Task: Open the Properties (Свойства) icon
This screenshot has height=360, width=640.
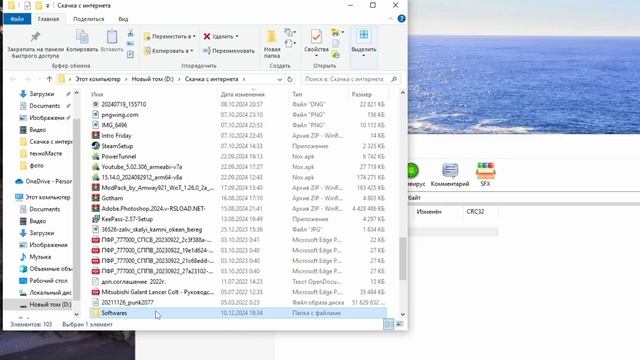Action: (x=316, y=37)
